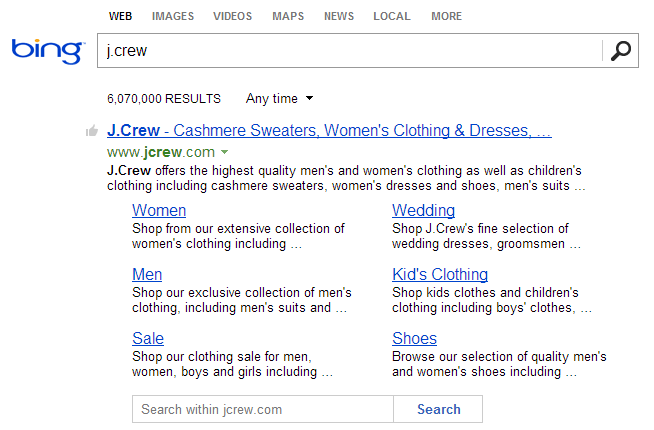Click the www.jcrew.com URL text
The height and width of the screenshot is (430, 654).
point(161,152)
